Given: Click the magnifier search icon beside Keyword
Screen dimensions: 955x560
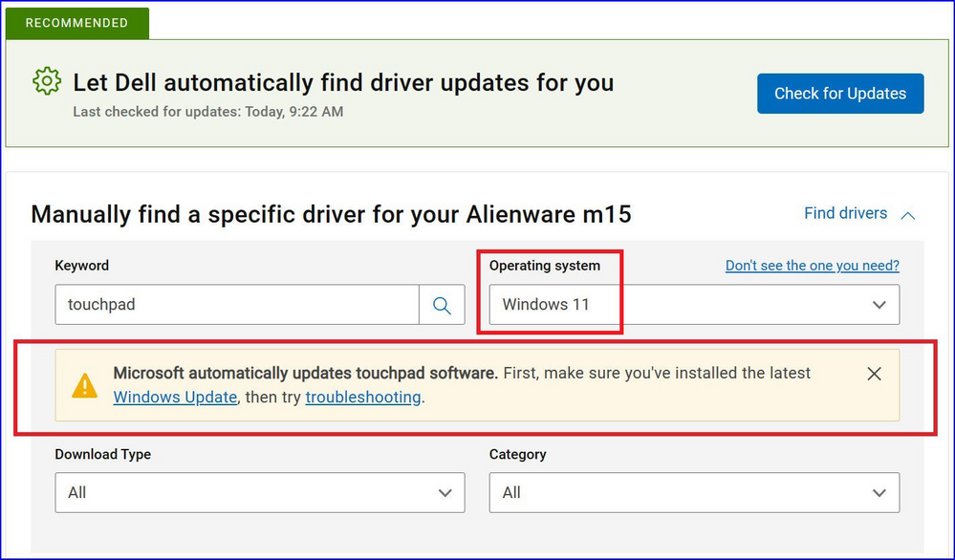Looking at the screenshot, I should [442, 304].
